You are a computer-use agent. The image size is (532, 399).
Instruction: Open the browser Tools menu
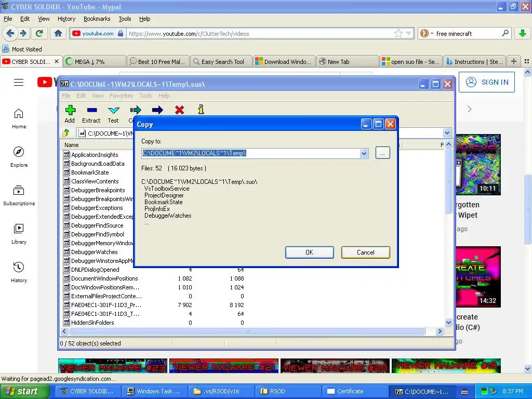125,19
